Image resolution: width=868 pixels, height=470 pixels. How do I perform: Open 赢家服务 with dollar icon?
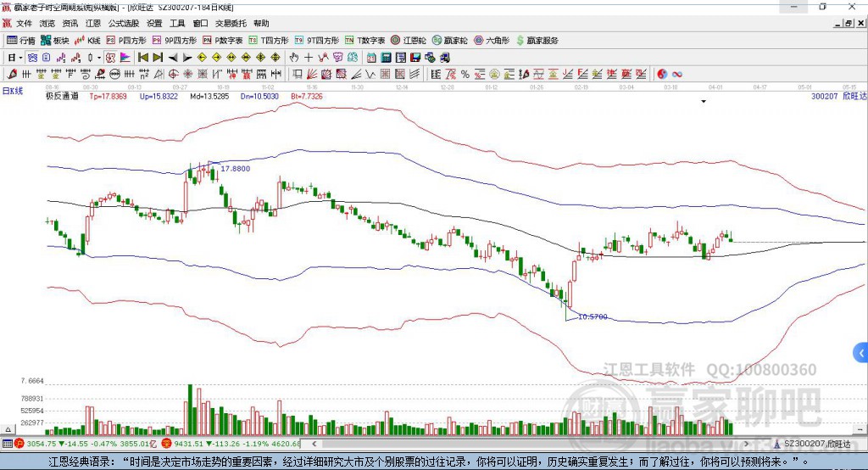coord(537,41)
